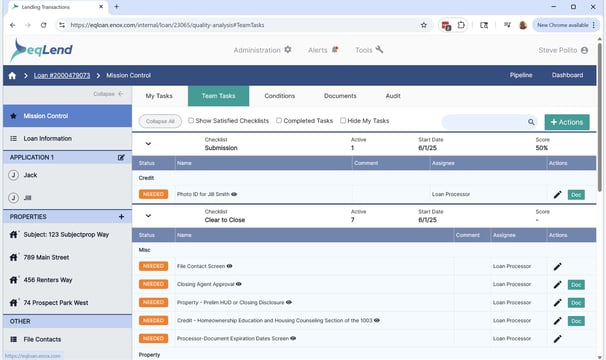Click the Collapse All button
Screen dimensions: 606x360
coord(160,121)
